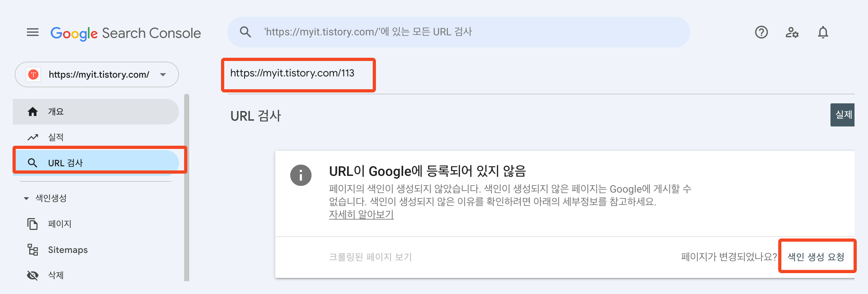Open user and permission settings icon
The height and width of the screenshot is (294, 868).
792,32
